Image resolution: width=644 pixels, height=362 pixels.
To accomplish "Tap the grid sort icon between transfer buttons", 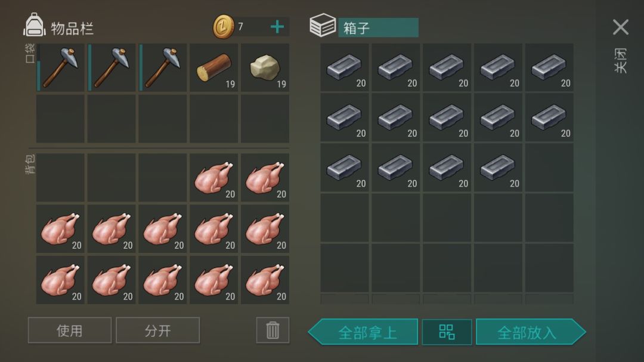I will [x=447, y=332].
